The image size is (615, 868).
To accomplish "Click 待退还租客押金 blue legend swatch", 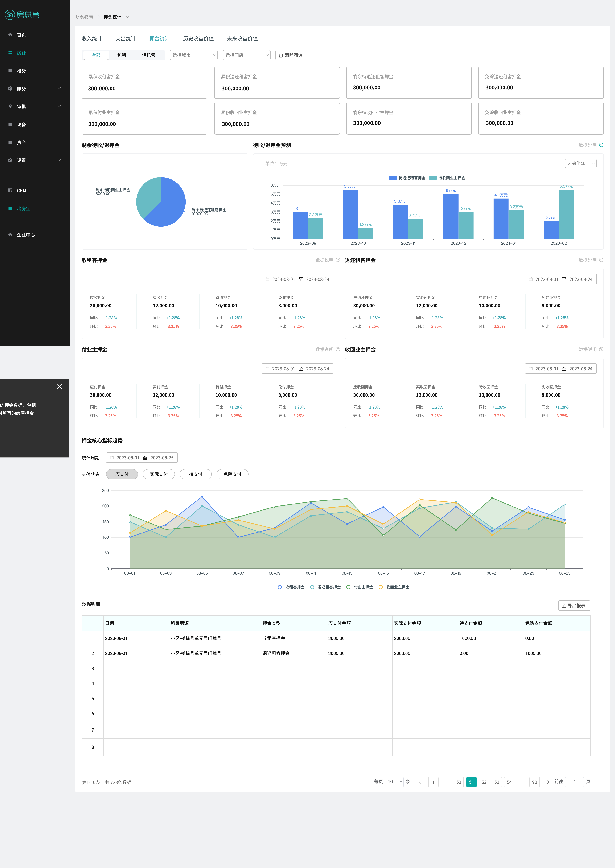I will [x=393, y=178].
